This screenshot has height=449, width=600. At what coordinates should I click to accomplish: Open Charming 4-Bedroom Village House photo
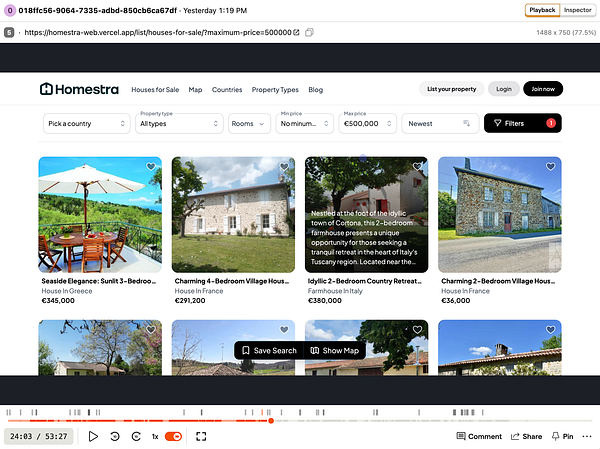pyautogui.click(x=233, y=215)
